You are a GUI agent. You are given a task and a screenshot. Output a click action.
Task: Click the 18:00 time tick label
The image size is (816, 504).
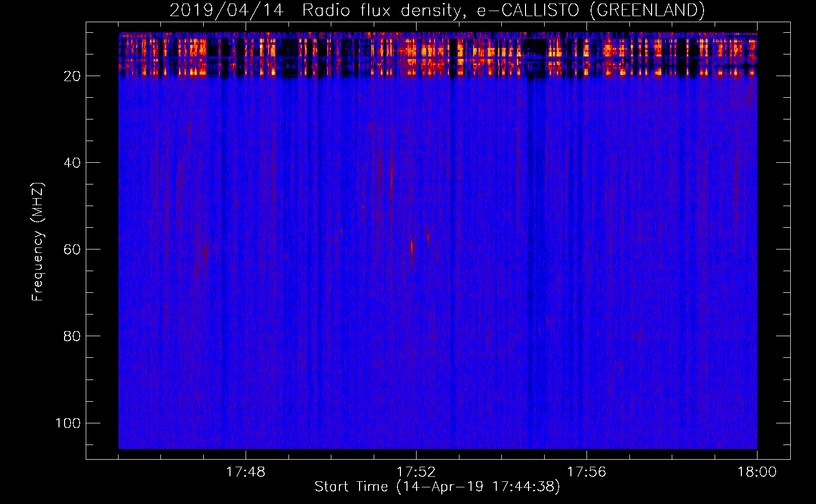tap(757, 472)
